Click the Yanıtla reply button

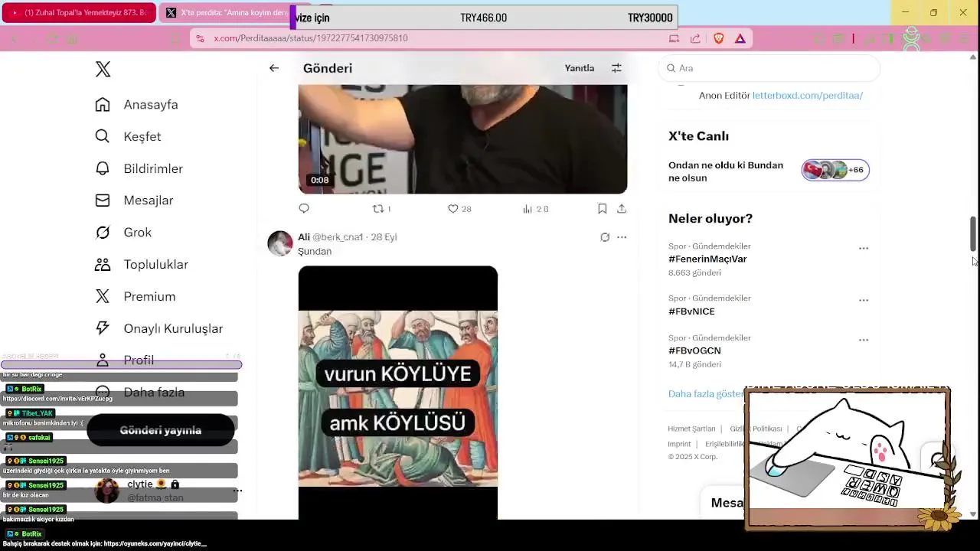580,68
